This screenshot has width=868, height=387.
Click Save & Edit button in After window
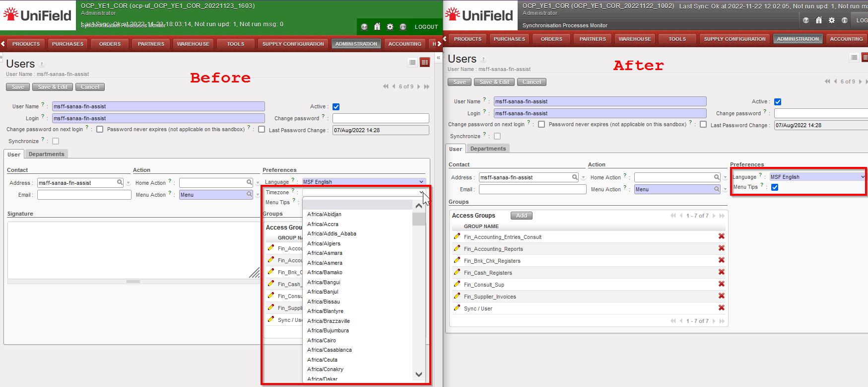click(494, 82)
